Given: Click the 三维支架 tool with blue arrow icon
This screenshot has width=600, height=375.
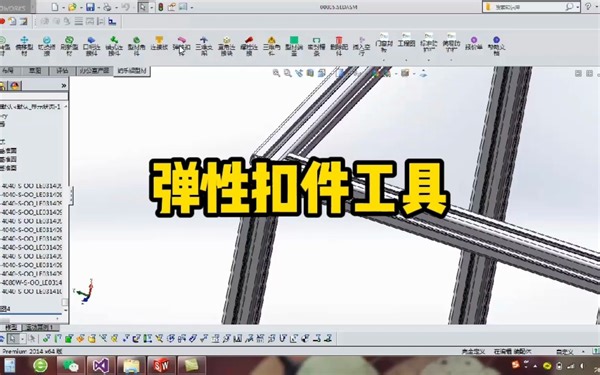Looking at the screenshot, I should pos(204,46).
